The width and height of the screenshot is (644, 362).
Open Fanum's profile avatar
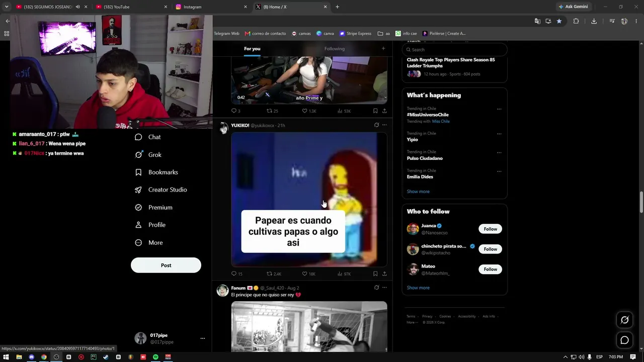click(222, 291)
